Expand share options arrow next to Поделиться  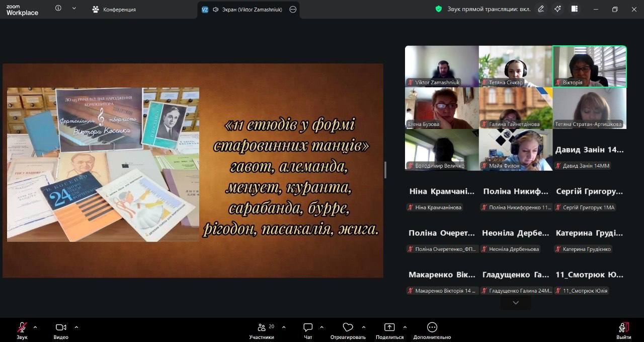coord(405,327)
